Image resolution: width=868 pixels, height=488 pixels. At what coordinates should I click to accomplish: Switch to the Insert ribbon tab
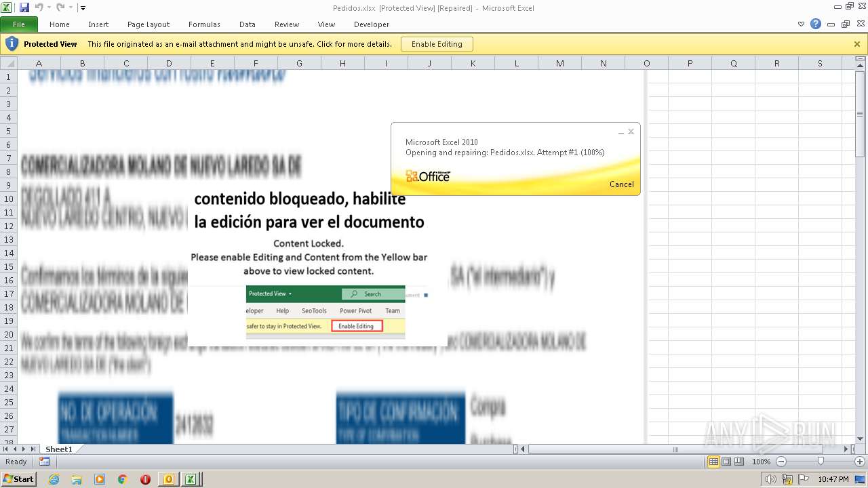tap(98, 24)
